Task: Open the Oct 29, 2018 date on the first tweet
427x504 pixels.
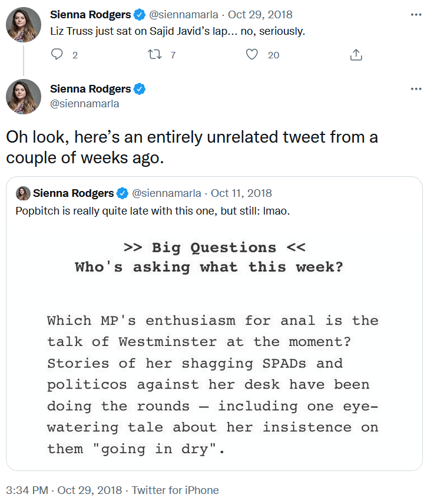Action: coord(260,15)
